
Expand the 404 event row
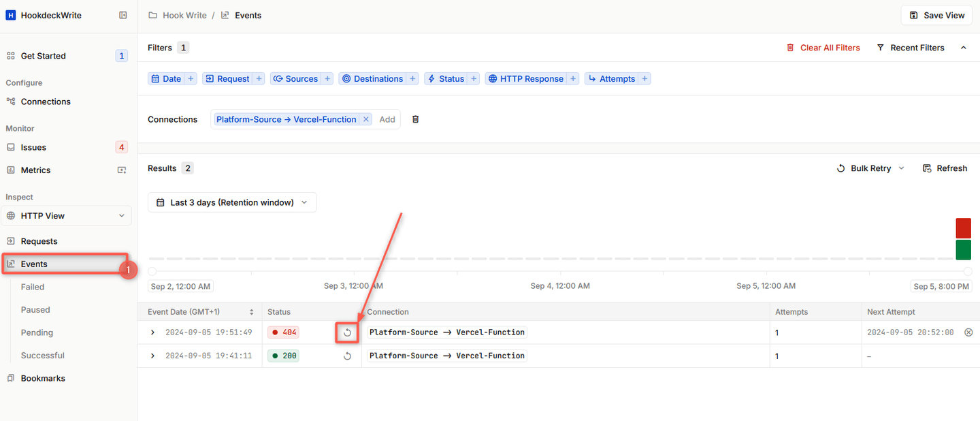coord(152,332)
